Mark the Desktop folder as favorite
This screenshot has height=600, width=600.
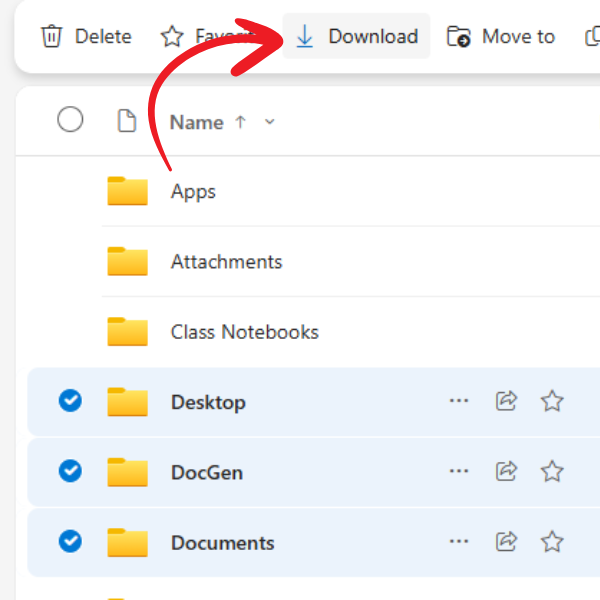[552, 401]
